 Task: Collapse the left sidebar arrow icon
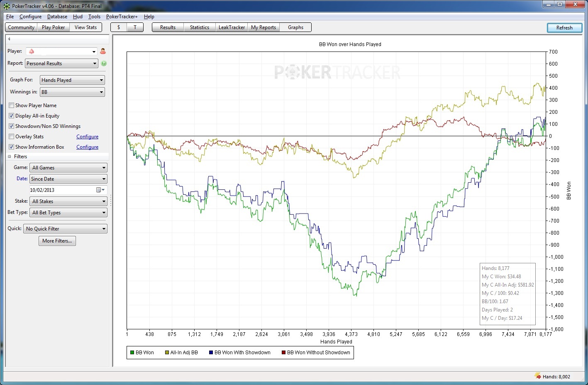tap(9, 39)
